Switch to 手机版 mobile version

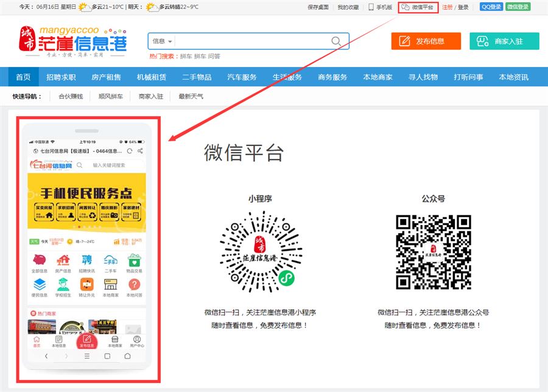(x=381, y=7)
